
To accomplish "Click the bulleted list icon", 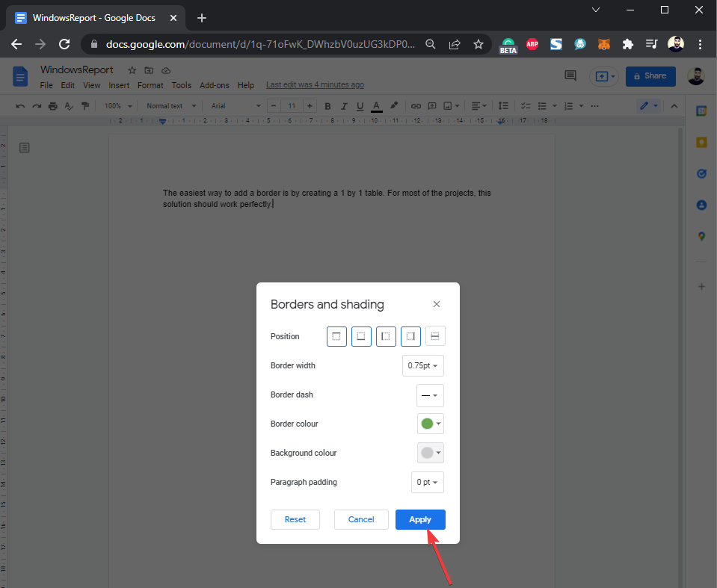I will [x=542, y=106].
